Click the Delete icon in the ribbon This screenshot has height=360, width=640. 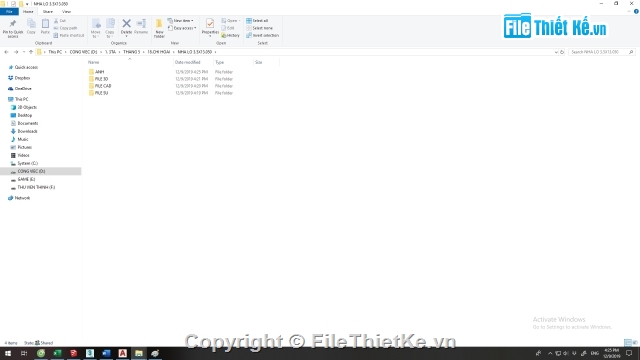pyautogui.click(x=127, y=24)
